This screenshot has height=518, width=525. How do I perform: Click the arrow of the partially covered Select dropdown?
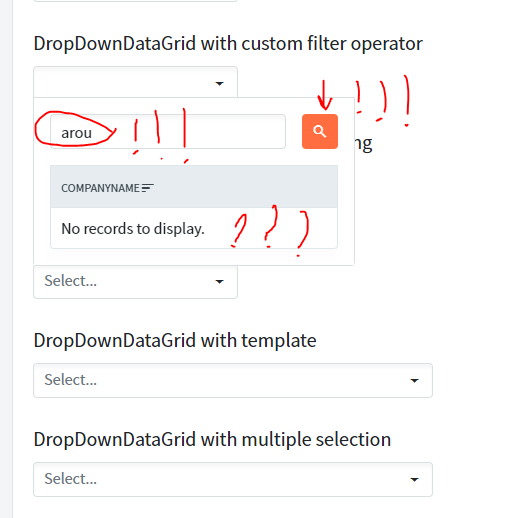tap(219, 282)
